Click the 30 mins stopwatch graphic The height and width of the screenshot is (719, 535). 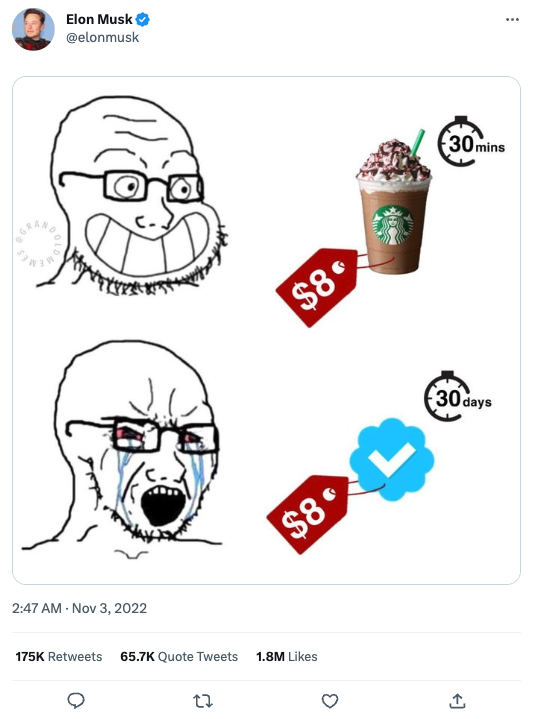(x=471, y=141)
